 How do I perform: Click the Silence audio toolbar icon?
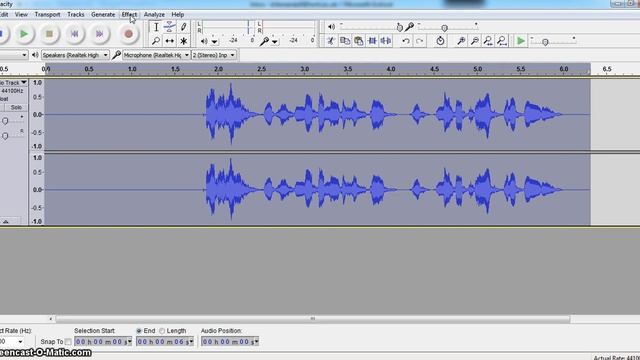pos(386,41)
